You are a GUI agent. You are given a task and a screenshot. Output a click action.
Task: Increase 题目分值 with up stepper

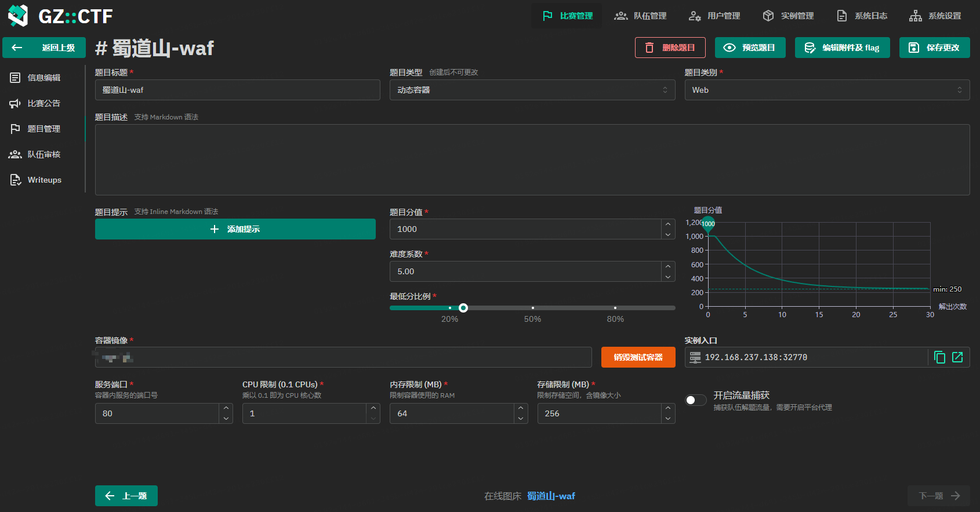pos(668,224)
